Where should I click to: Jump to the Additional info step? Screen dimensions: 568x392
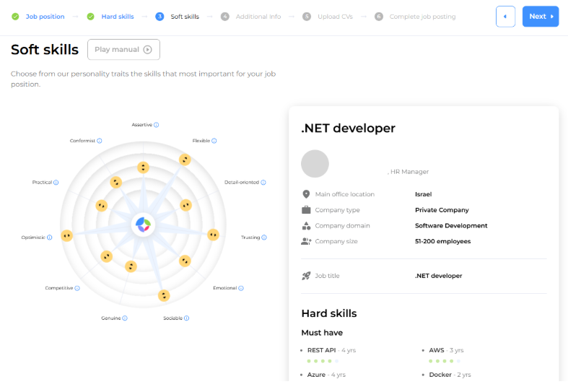258,17
